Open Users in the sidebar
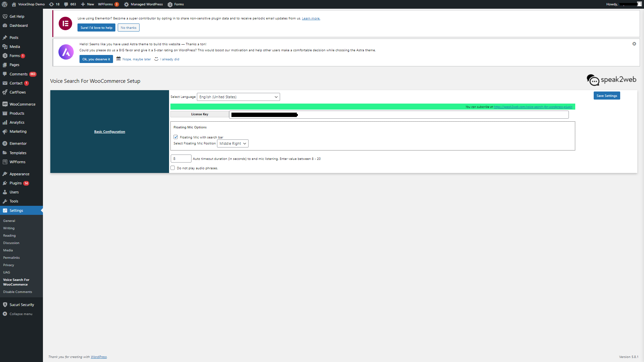The width and height of the screenshot is (644, 362). 21,192
